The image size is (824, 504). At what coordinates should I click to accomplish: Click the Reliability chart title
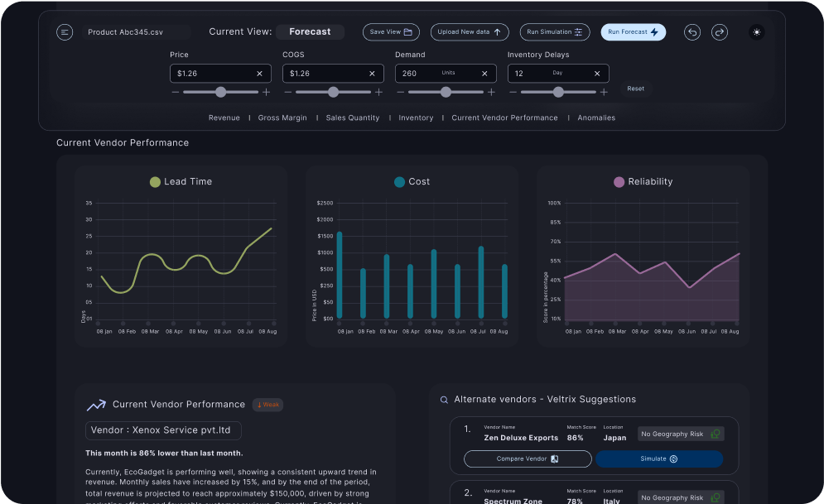pos(650,181)
